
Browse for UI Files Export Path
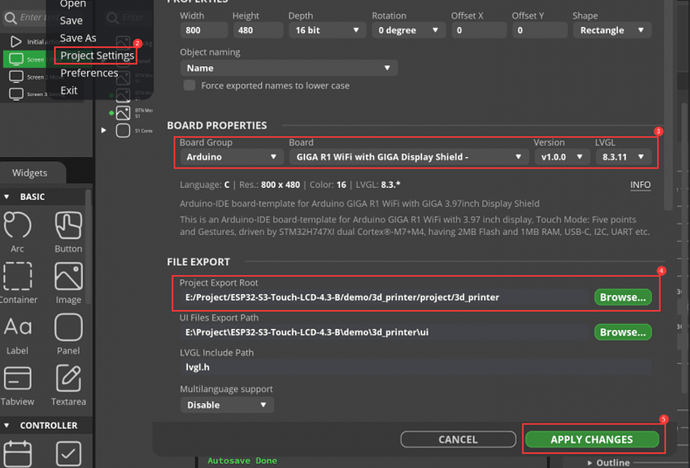[x=623, y=333]
